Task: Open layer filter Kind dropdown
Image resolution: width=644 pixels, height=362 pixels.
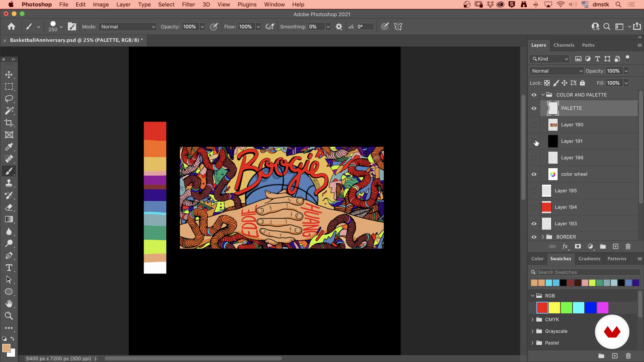Action: pyautogui.click(x=549, y=59)
